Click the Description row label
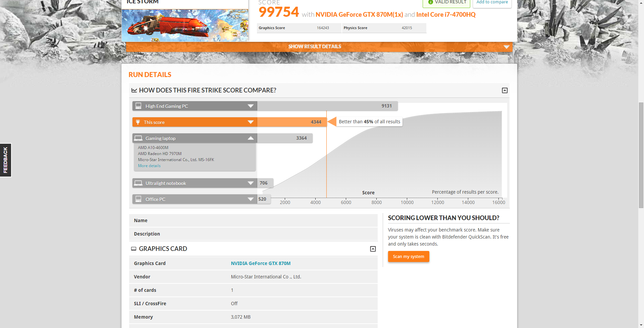This screenshot has height=328, width=644. pyautogui.click(x=147, y=234)
